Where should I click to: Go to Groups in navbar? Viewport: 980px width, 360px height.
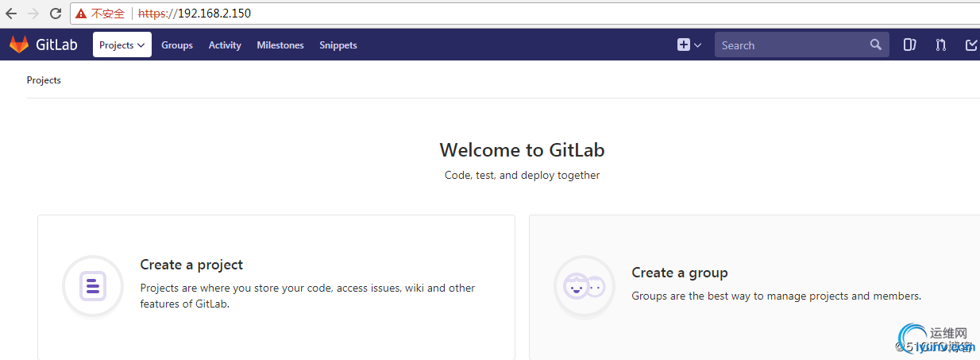[177, 45]
